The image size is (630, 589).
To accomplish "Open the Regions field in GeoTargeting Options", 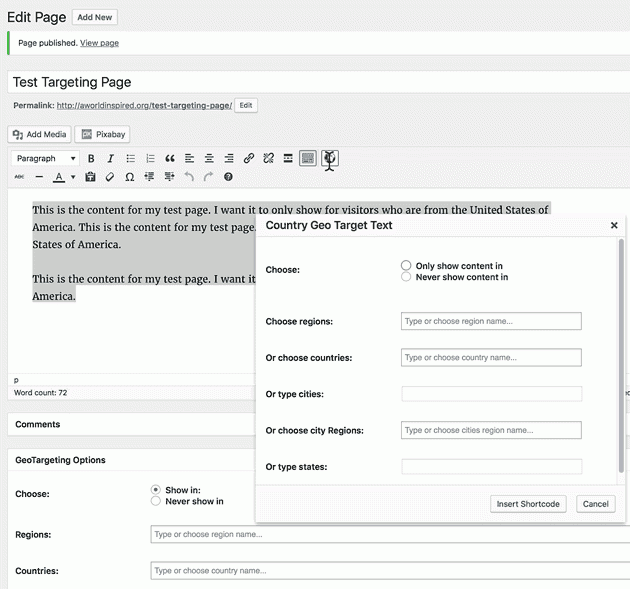I will click(x=390, y=534).
